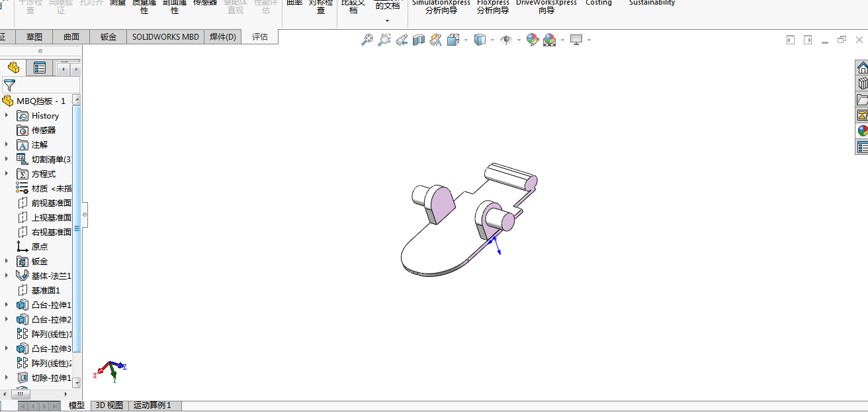Click the Zoom to Fit magnifier icon
The height and width of the screenshot is (412, 868).
[x=367, y=40]
